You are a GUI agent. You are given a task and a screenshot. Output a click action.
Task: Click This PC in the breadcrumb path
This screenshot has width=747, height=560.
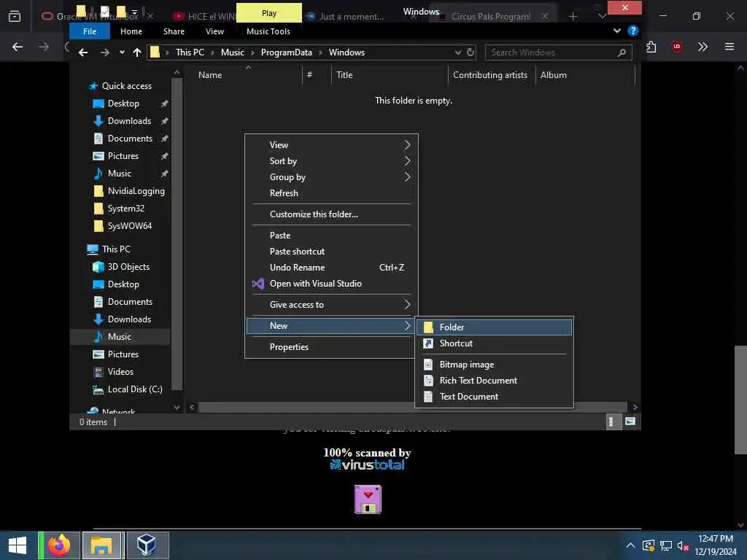190,52
